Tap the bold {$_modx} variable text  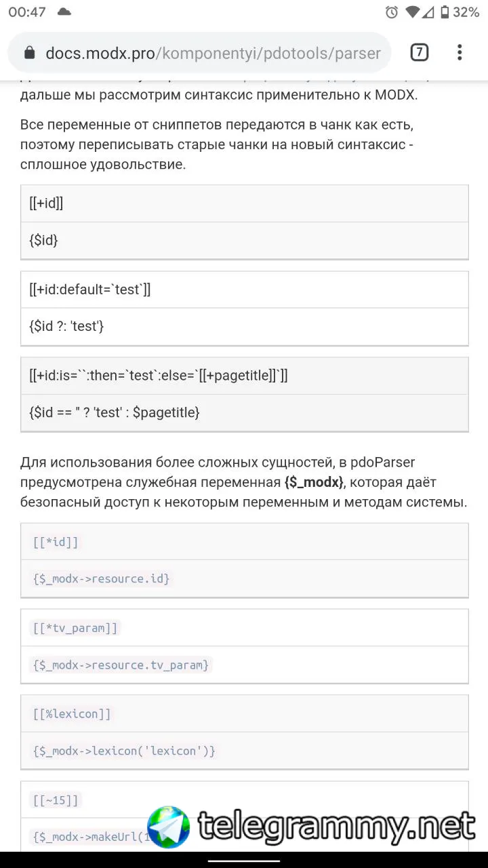(x=314, y=482)
